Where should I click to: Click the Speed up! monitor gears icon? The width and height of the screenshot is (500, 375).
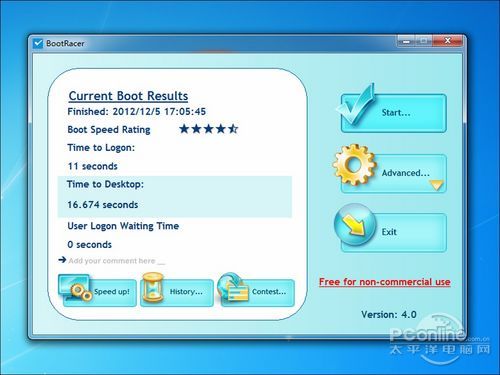75,287
